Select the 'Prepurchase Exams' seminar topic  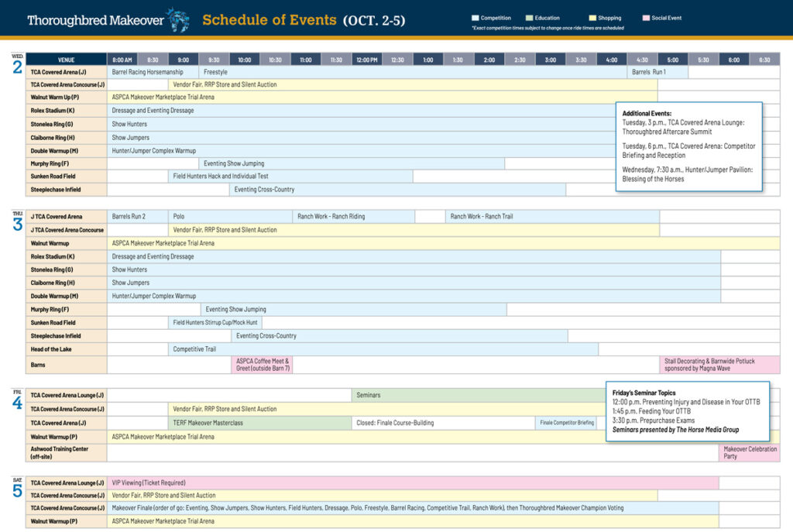pos(654,420)
